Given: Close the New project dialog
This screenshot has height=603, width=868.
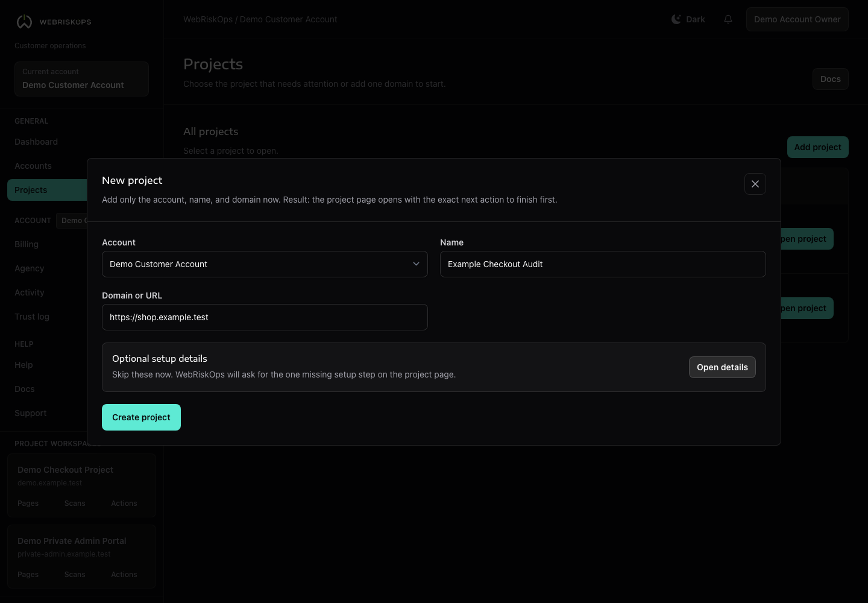Looking at the screenshot, I should point(755,184).
